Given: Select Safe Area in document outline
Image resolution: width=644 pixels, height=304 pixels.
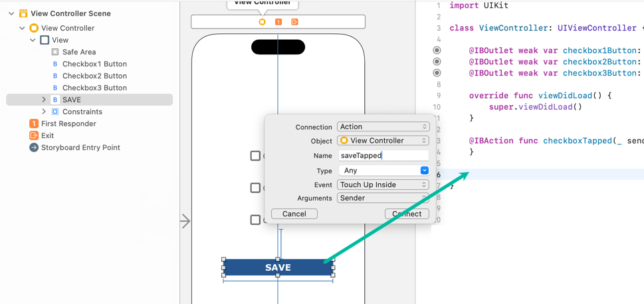Looking at the screenshot, I should 78,52.
